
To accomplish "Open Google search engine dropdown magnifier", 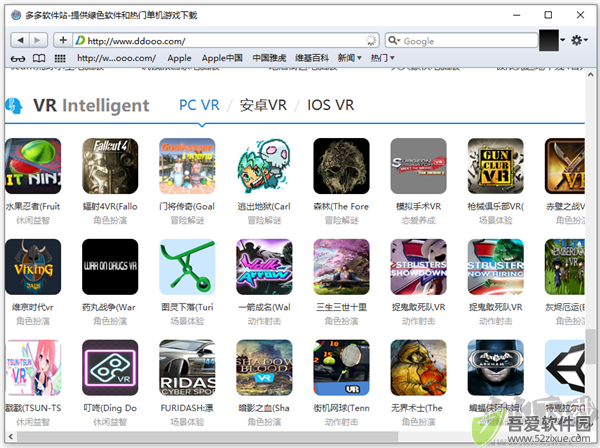I will tap(394, 40).
